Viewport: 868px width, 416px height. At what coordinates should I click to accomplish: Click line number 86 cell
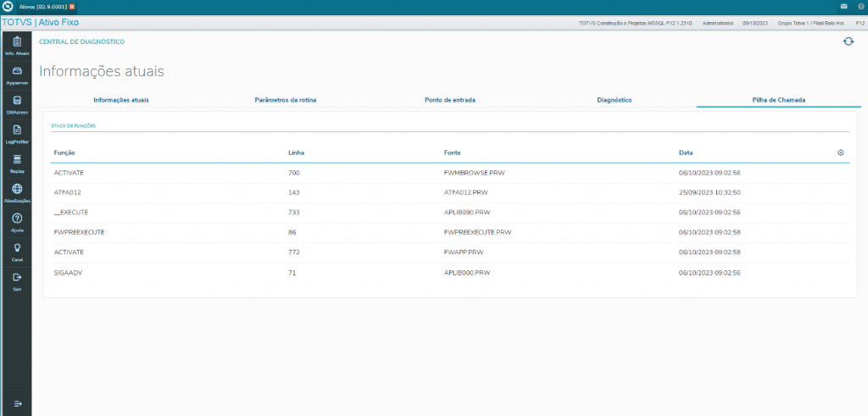click(x=292, y=232)
